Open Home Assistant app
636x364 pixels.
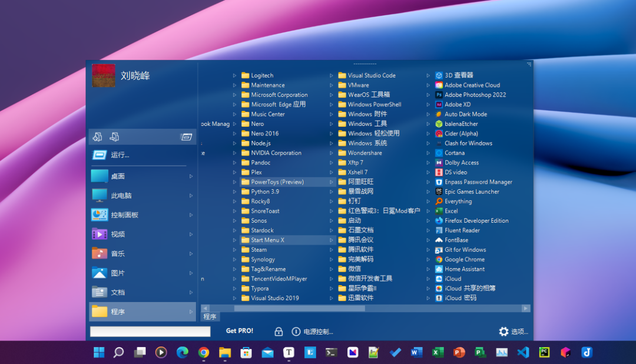[x=460, y=269]
